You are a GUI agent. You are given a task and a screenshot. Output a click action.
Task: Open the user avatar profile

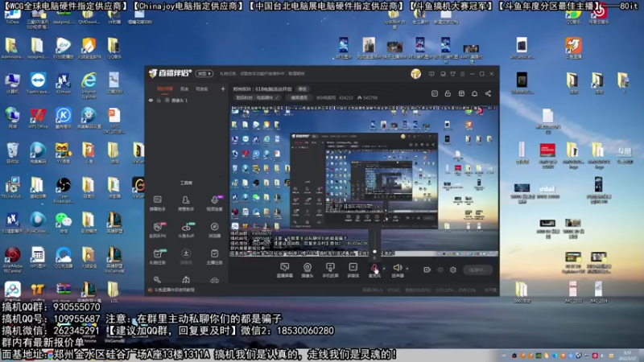415,73
